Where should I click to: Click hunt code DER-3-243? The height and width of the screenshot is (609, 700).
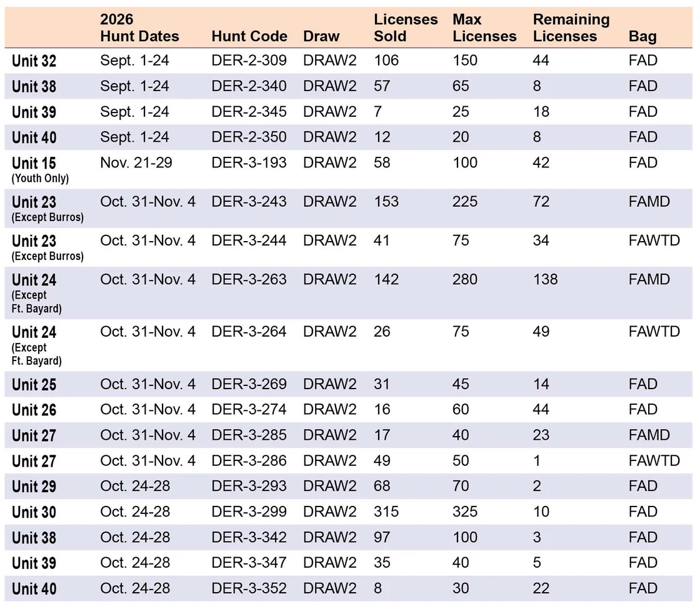[249, 201]
